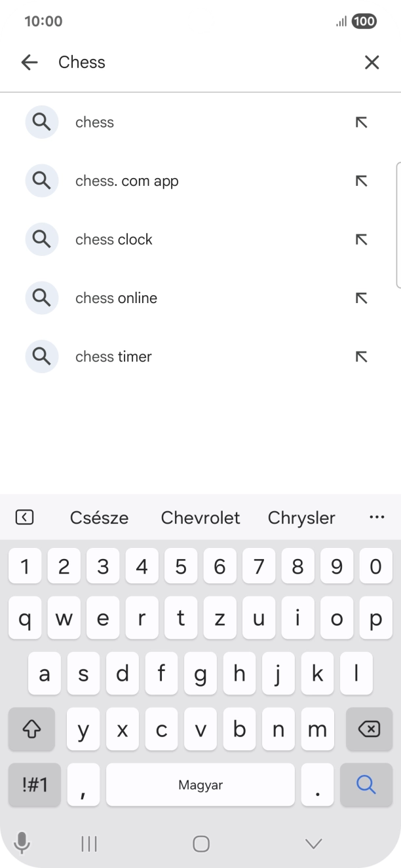
Task: Insert 'chess. com app' with its arrow
Action: [x=361, y=181]
